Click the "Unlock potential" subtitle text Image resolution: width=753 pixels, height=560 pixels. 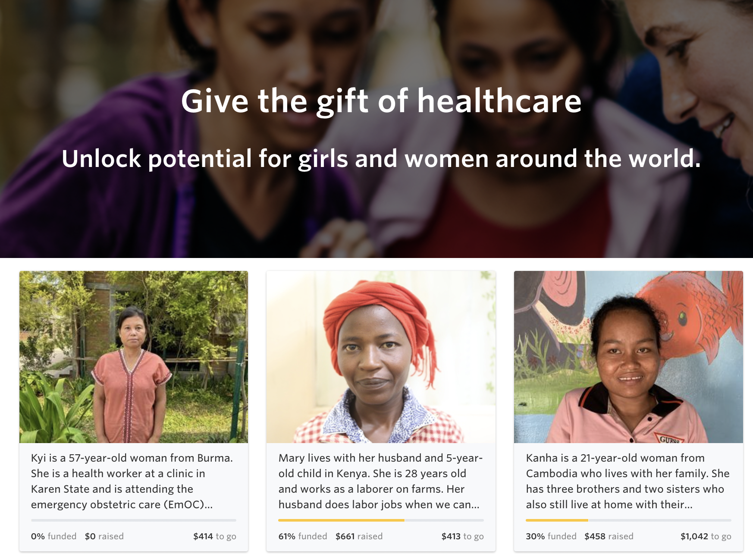382,160
